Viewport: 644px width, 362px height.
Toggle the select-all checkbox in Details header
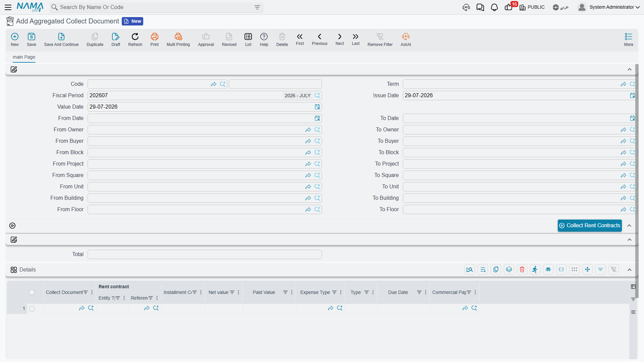coord(32,292)
